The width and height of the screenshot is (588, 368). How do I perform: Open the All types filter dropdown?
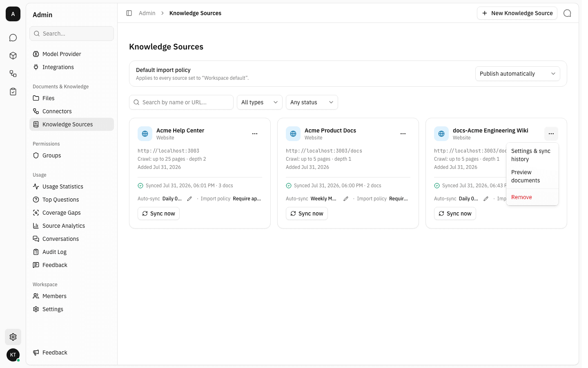(259, 102)
